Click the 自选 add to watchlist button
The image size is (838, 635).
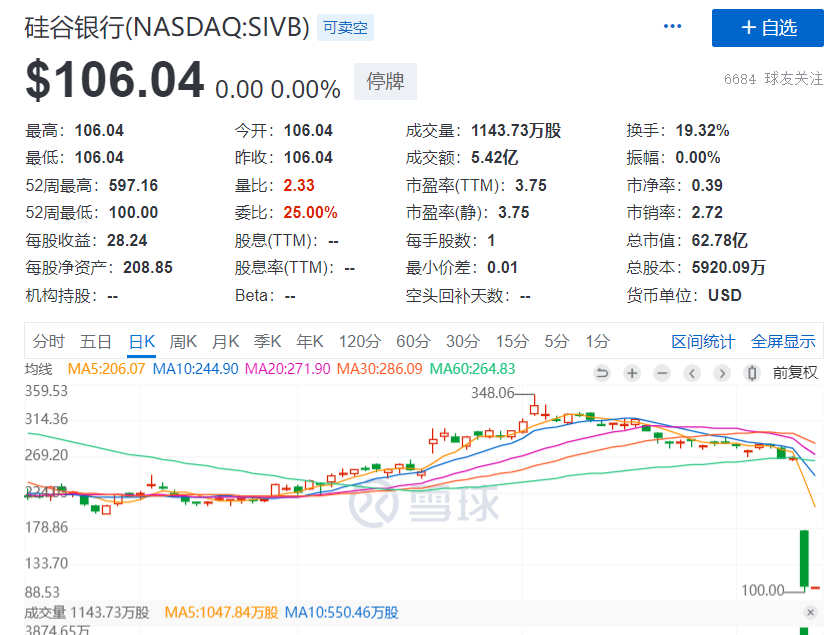[768, 28]
